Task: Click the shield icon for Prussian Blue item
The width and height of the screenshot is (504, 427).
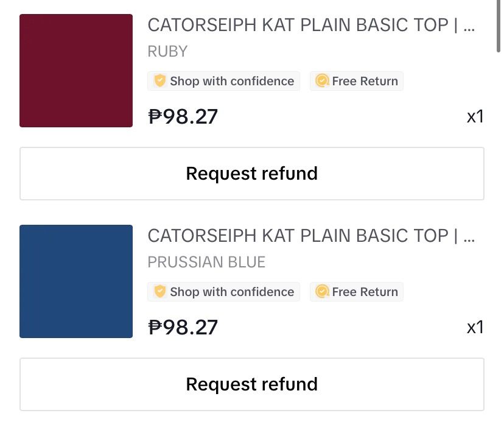Action: [x=159, y=292]
